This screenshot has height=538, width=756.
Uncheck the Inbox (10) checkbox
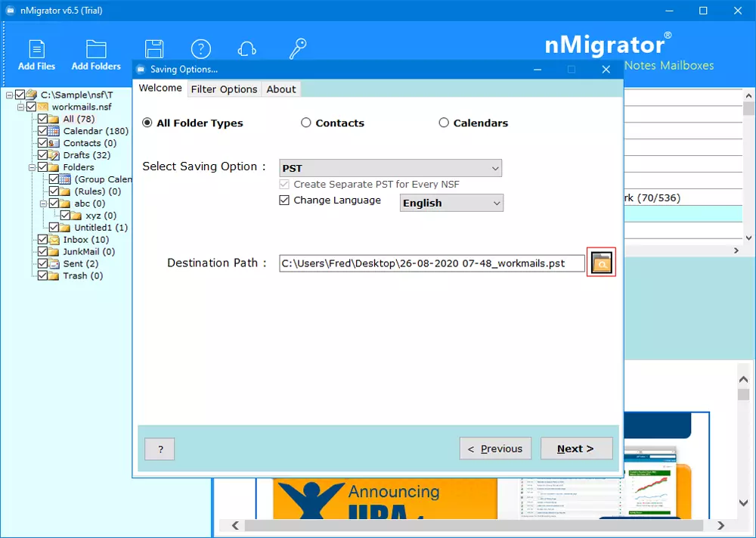[x=42, y=239]
